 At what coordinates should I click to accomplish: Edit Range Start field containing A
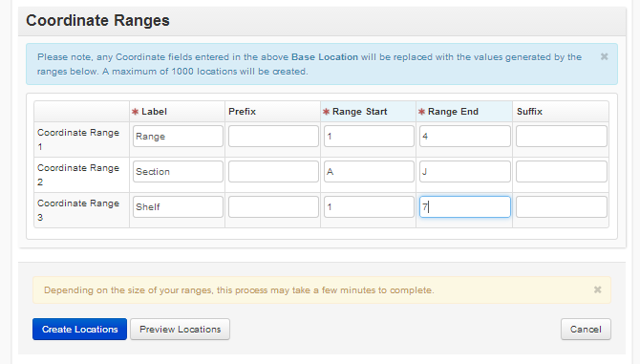pos(369,171)
